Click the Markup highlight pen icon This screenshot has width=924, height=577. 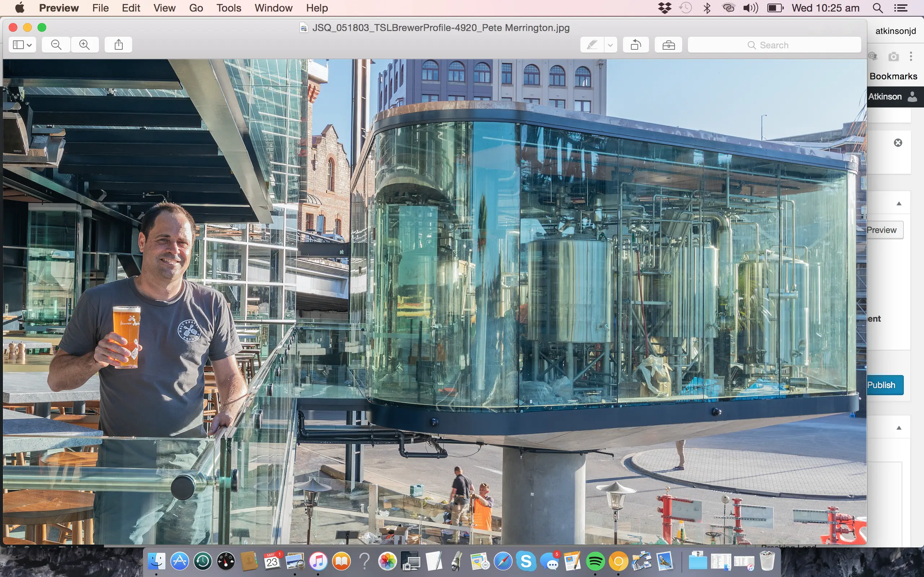coord(592,45)
